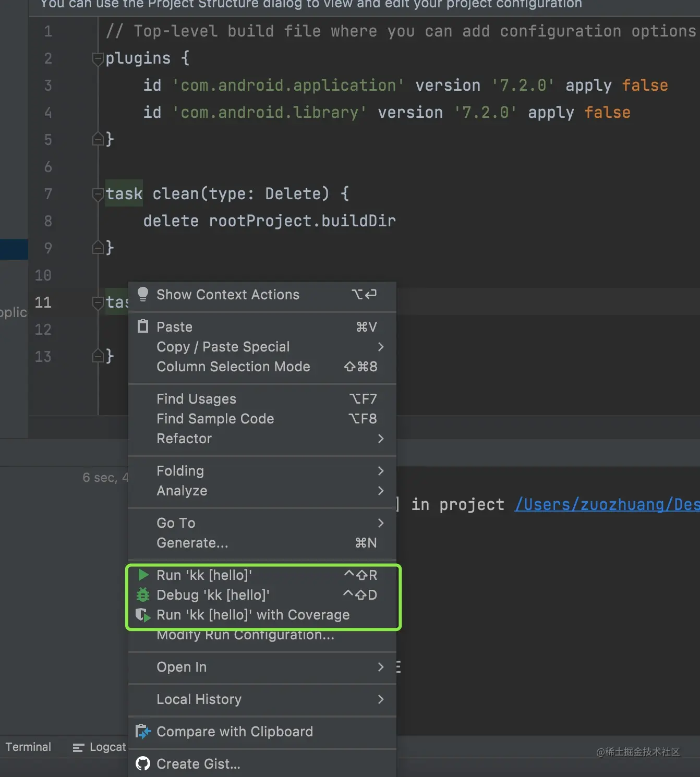Screen dimensions: 700x777
Task: Toggle the fold marker on line 11
Action: [98, 302]
